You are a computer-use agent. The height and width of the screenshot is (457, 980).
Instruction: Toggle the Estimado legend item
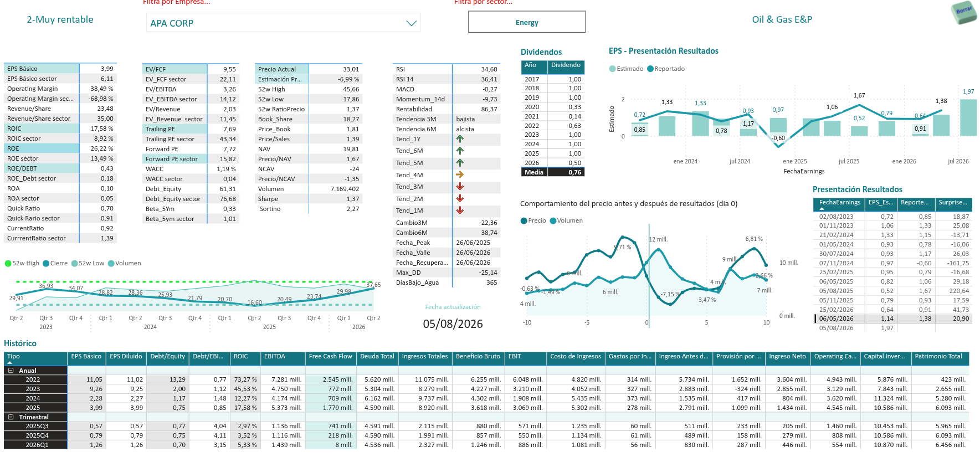click(626, 69)
